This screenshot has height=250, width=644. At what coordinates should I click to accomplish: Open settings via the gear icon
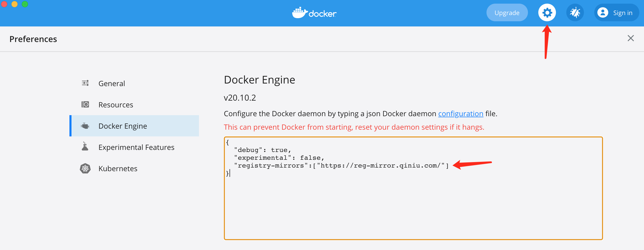click(x=547, y=12)
